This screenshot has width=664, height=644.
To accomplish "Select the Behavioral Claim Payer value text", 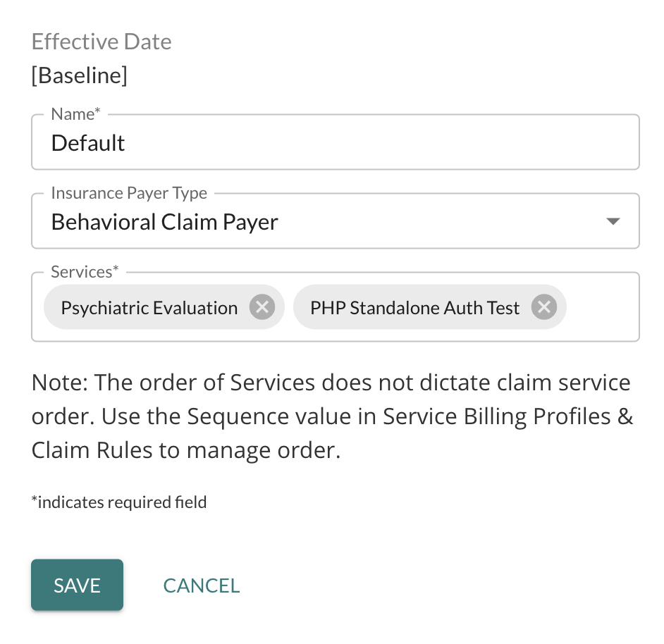I will (164, 222).
